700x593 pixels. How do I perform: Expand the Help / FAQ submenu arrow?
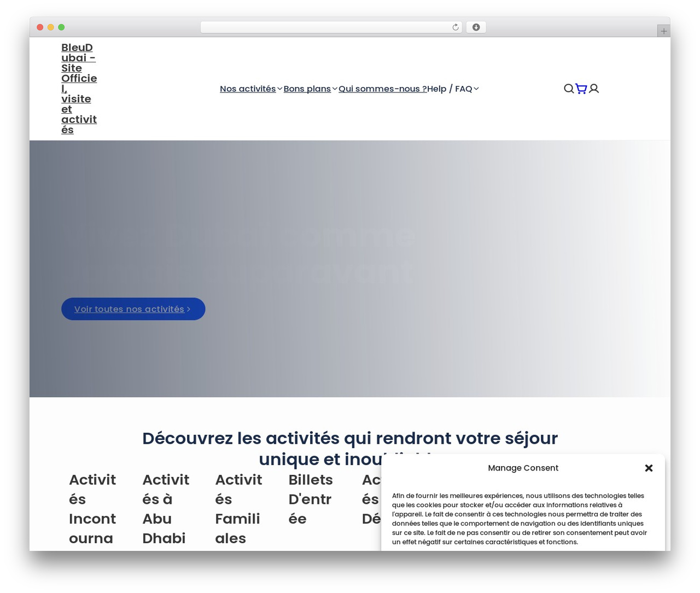(476, 89)
